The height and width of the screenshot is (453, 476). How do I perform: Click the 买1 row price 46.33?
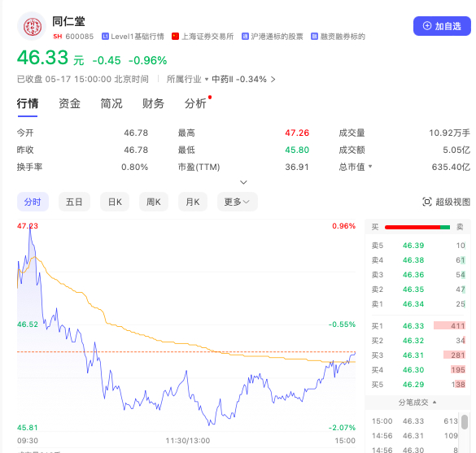point(413,326)
